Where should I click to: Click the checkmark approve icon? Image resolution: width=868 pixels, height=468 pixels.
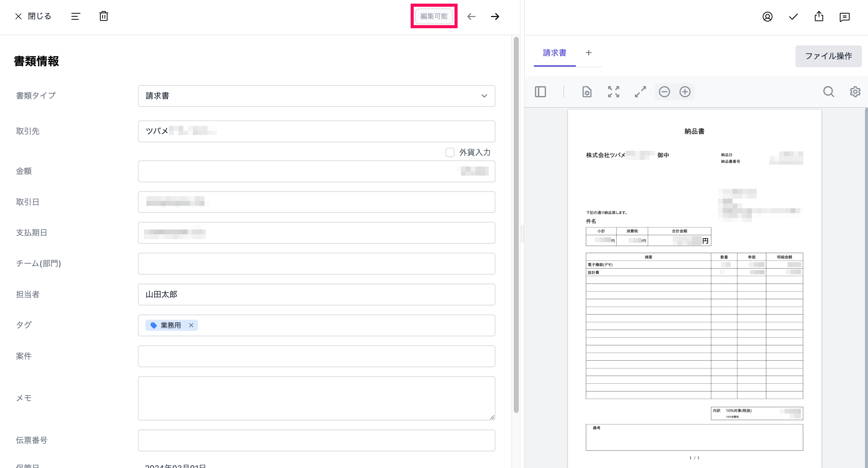click(x=793, y=17)
